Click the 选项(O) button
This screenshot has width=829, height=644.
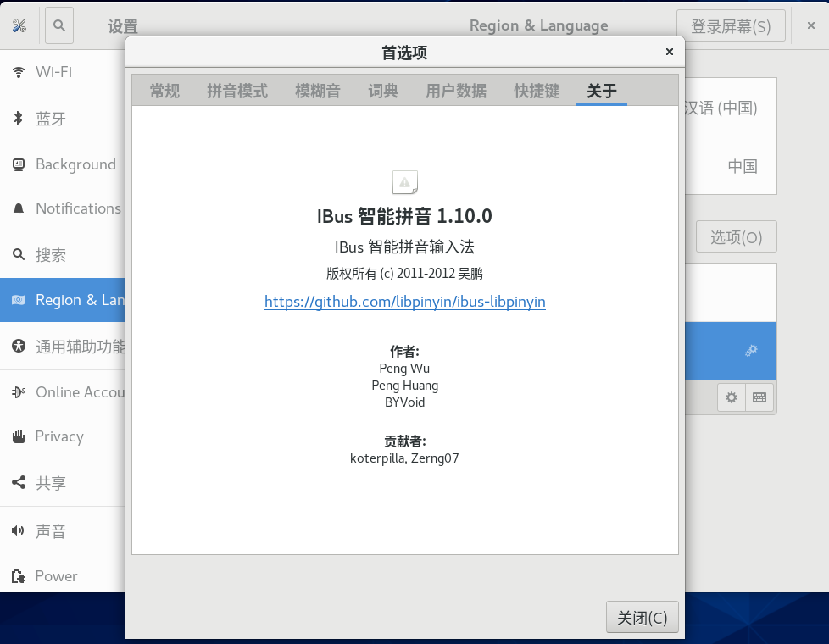tap(736, 237)
